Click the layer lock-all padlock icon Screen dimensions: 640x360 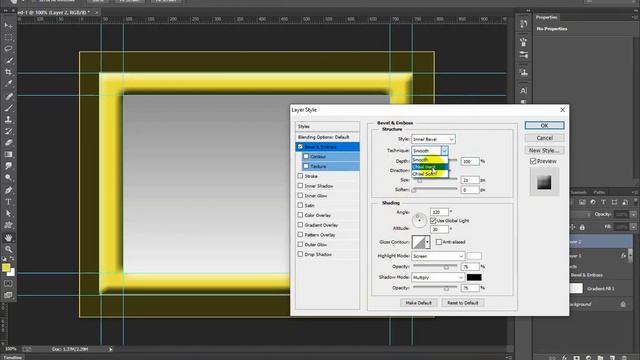click(582, 227)
